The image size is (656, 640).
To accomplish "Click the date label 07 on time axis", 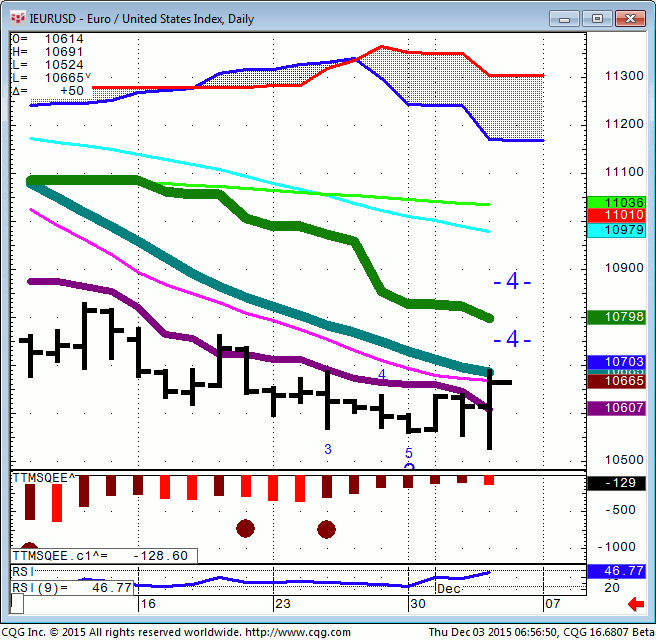I will click(552, 604).
